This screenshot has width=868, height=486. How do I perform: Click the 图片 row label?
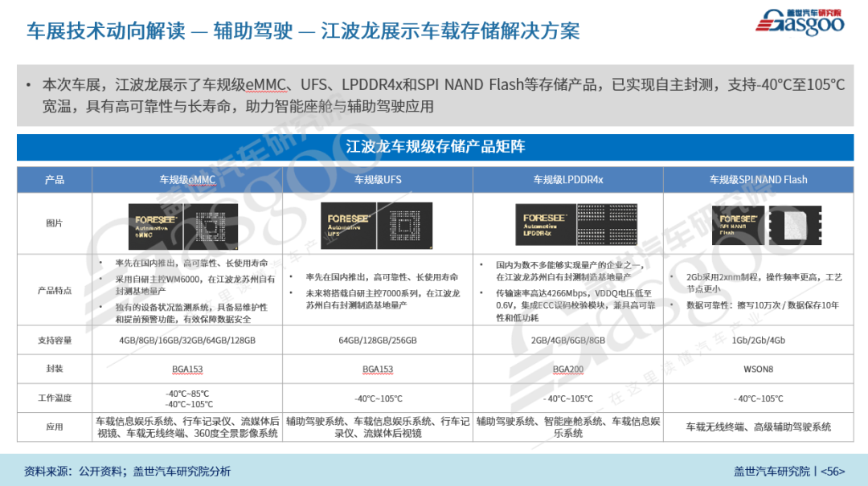coord(55,223)
